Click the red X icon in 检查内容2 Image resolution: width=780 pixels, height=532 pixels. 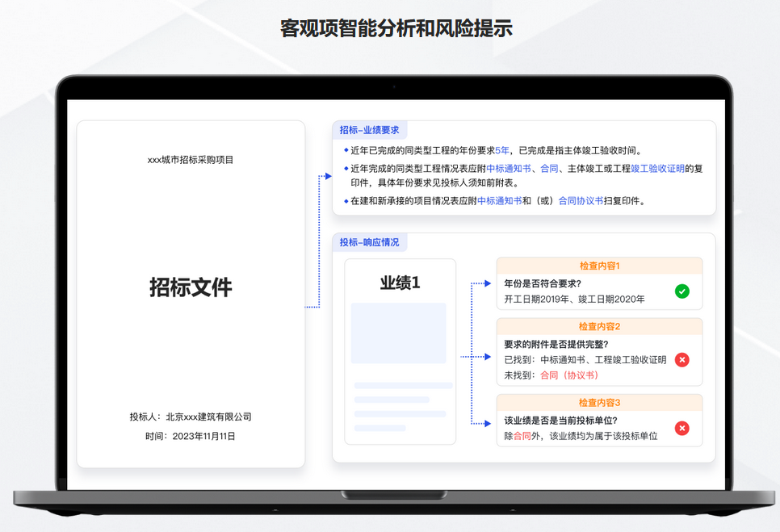click(682, 359)
